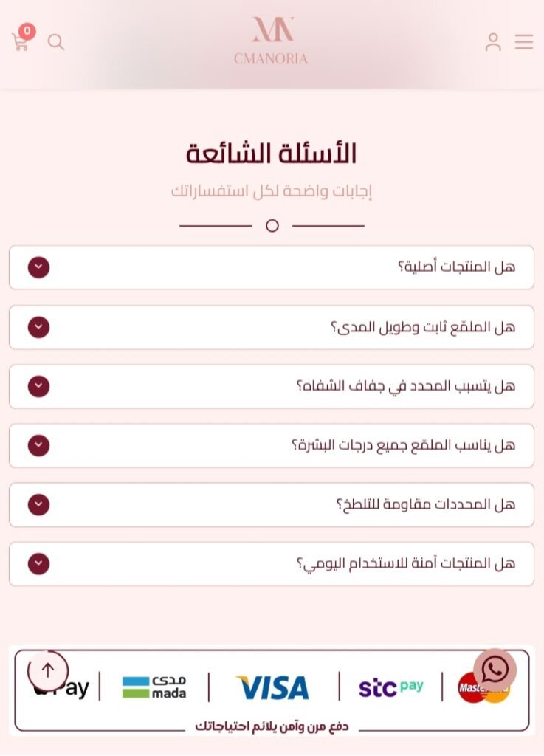Expand chevron for جفاف الشفاه question
This screenshot has height=756, width=544.
(x=38, y=386)
